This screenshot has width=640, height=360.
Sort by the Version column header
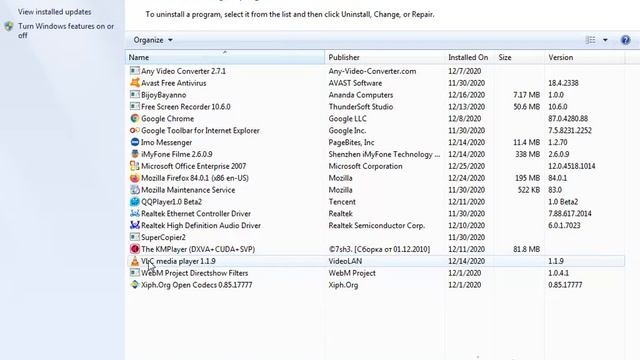(x=584, y=58)
